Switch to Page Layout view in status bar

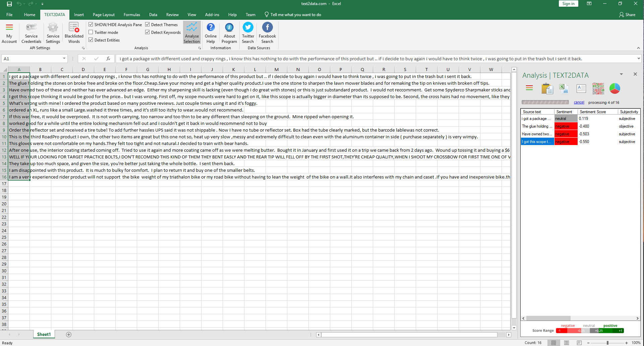click(x=566, y=343)
